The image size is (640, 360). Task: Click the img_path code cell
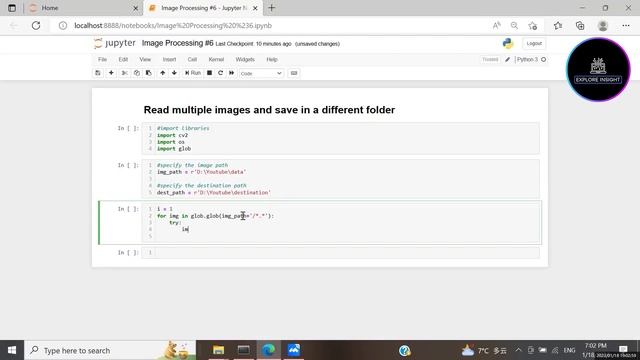(340, 179)
